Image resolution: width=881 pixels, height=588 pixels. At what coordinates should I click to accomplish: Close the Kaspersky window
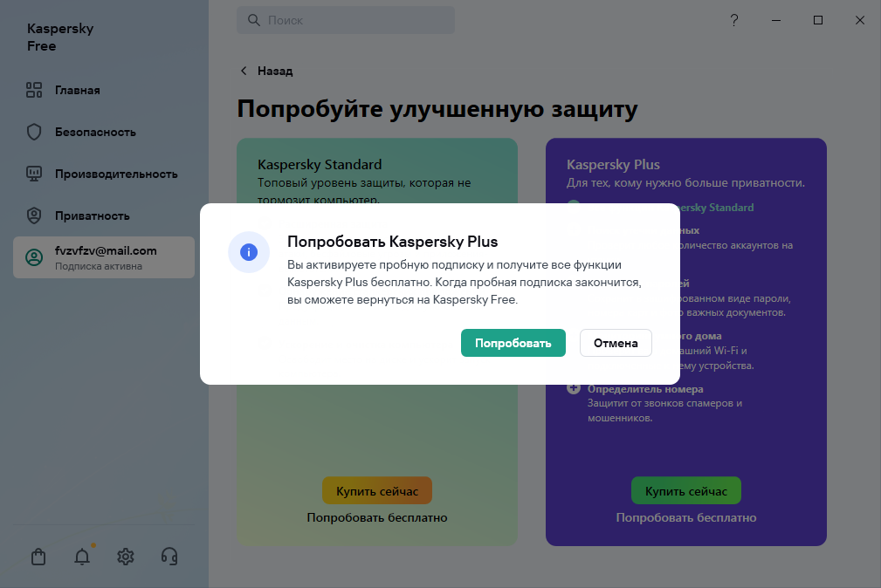pyautogui.click(x=860, y=20)
